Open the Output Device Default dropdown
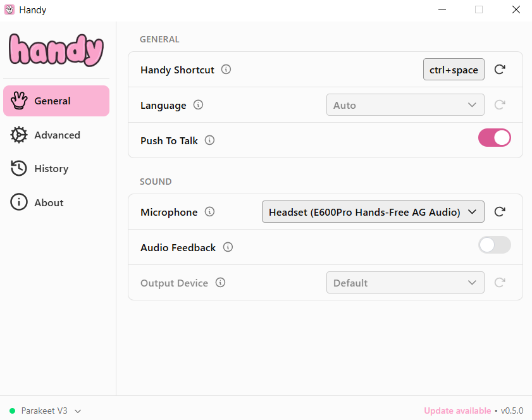532x420 pixels. coord(405,283)
